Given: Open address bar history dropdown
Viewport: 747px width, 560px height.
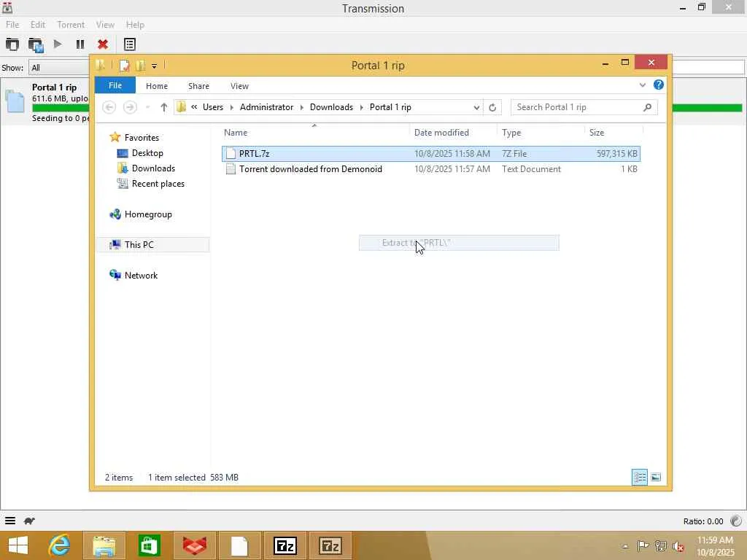Looking at the screenshot, I should 476,108.
